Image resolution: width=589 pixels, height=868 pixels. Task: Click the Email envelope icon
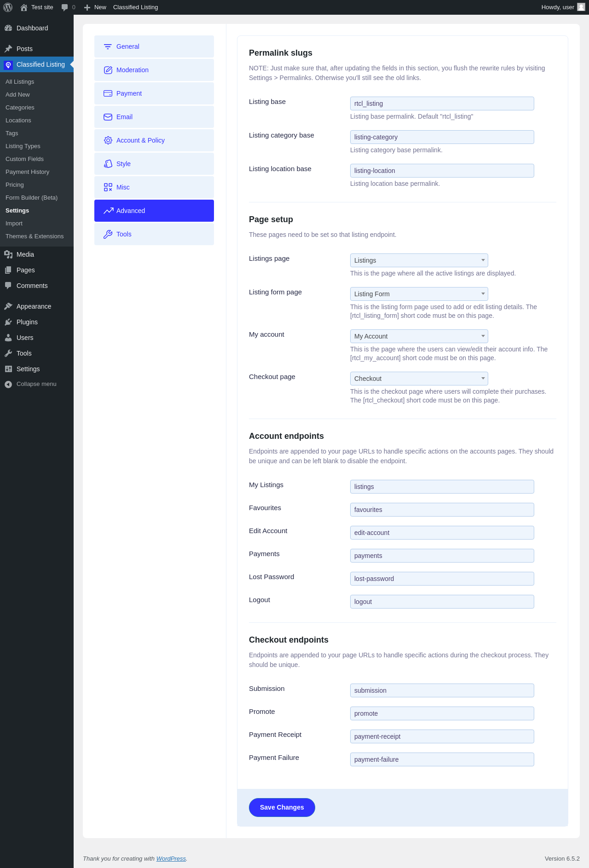(108, 117)
